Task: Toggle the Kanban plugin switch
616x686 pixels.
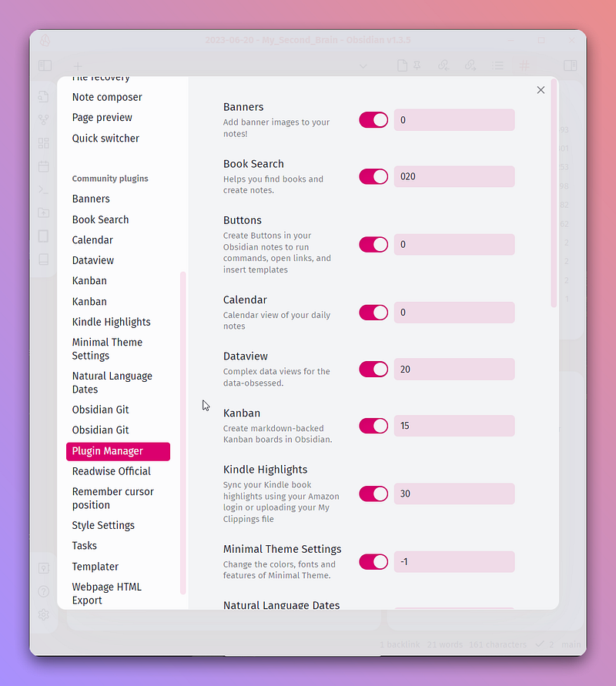Action: click(x=373, y=426)
